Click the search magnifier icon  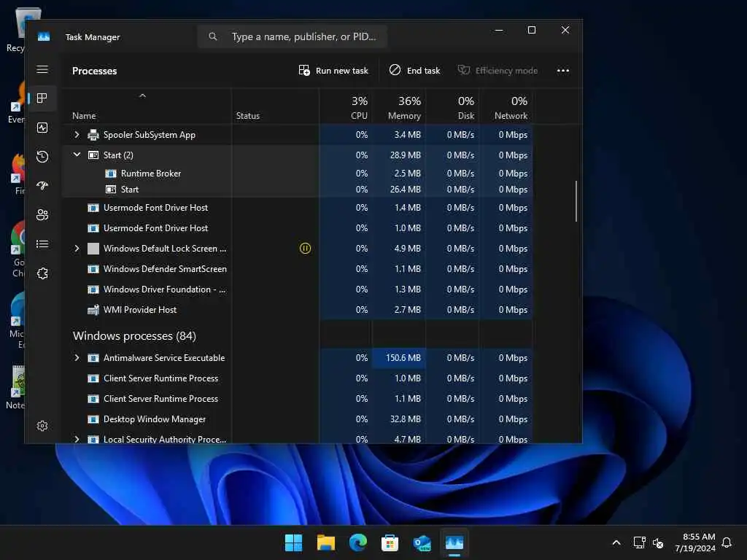(213, 36)
